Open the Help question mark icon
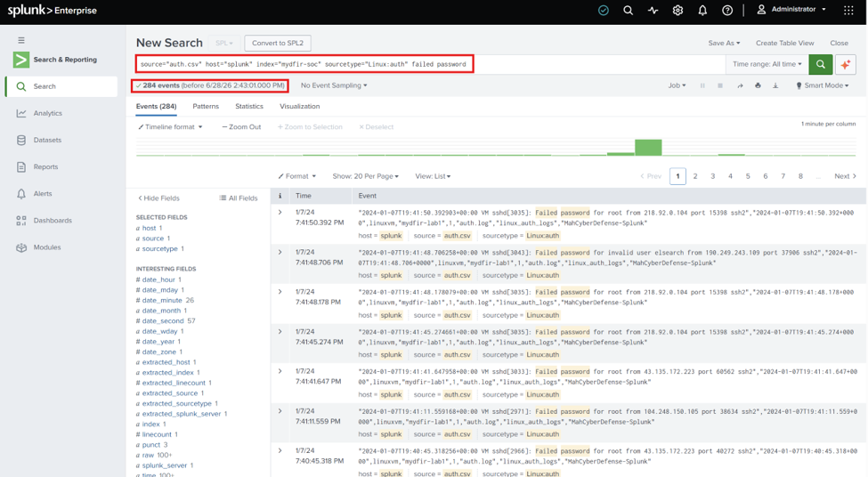868x477 pixels. (727, 10)
